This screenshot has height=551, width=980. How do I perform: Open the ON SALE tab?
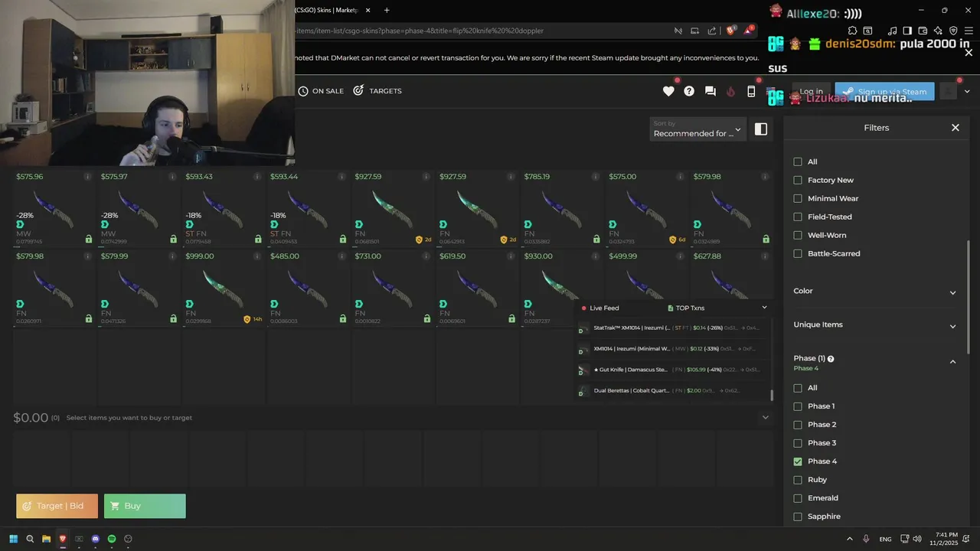tap(321, 91)
